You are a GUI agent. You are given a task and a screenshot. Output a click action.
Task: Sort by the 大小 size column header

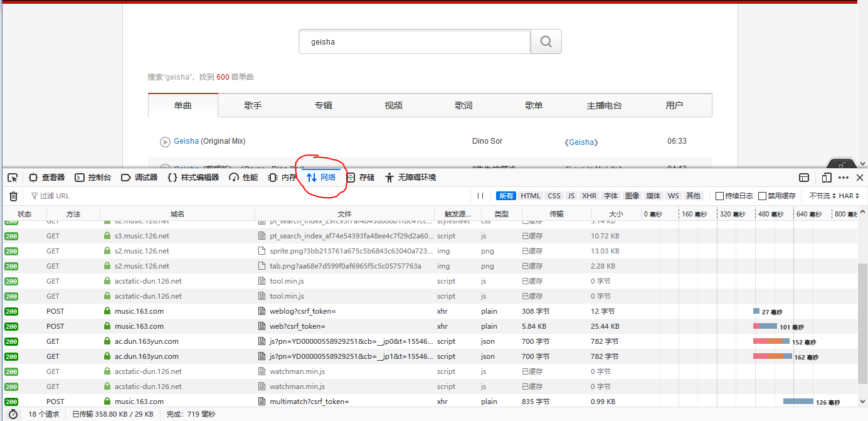tap(616, 214)
